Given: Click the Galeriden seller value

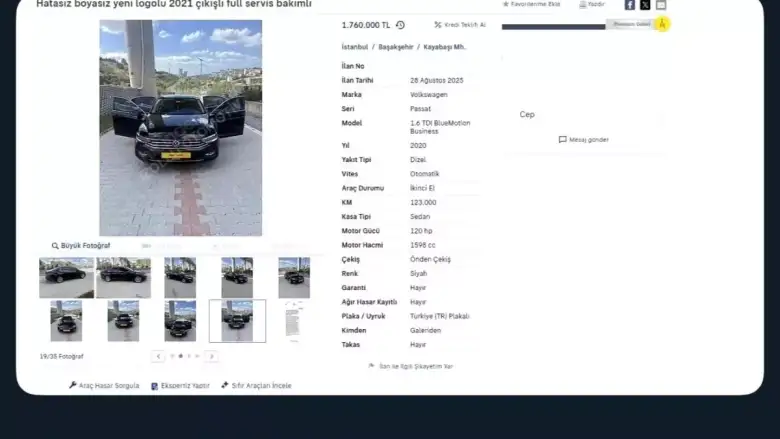Looking at the screenshot, I should click(425, 331).
